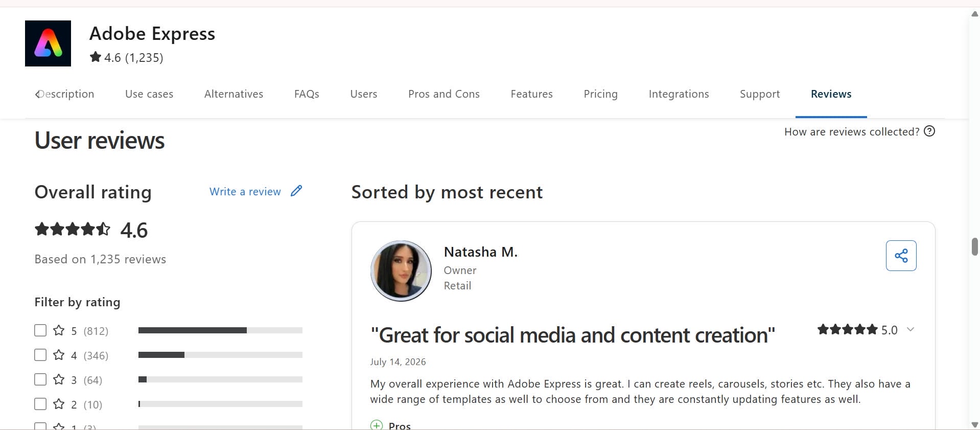Click the July 14, 2026 review date
The image size is (980, 430).
click(398, 362)
